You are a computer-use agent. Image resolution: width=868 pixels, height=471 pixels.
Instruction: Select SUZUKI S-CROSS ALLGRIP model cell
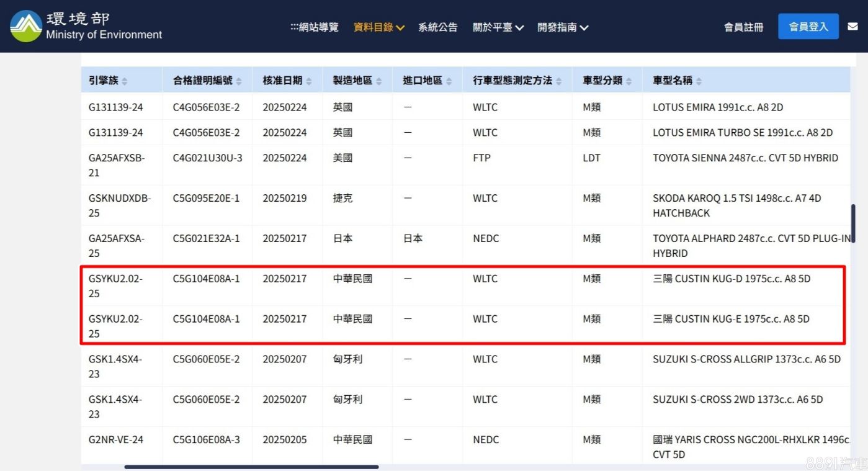pyautogui.click(x=746, y=359)
